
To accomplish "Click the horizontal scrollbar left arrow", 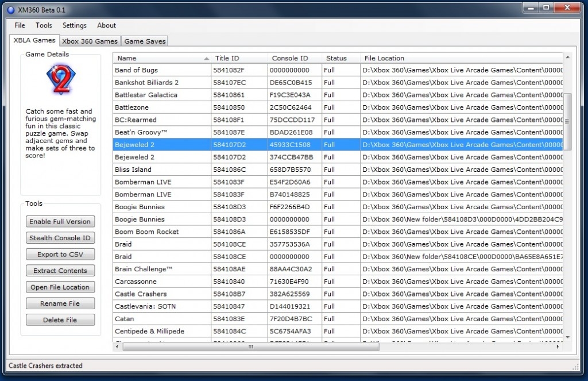I will coord(118,347).
